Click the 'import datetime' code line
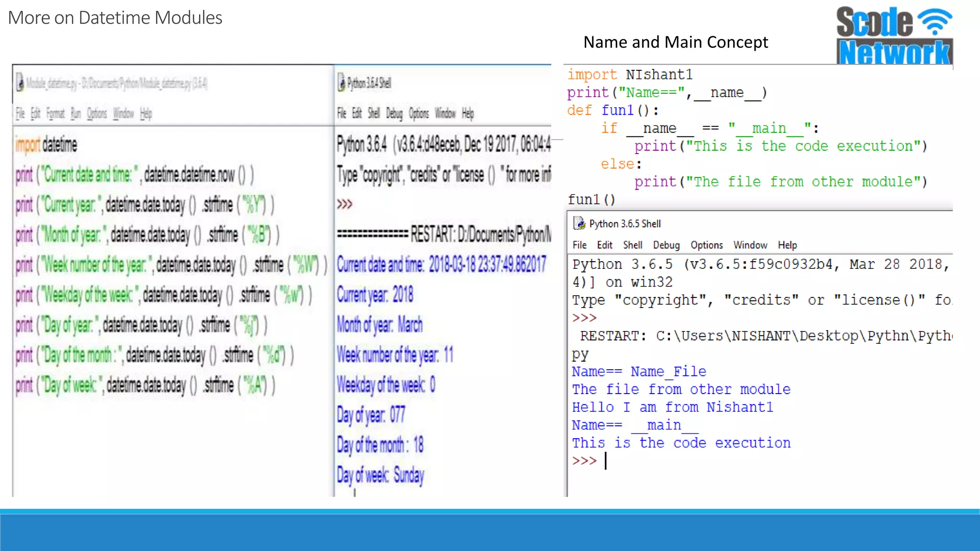Image resolution: width=980 pixels, height=551 pixels. [46, 144]
